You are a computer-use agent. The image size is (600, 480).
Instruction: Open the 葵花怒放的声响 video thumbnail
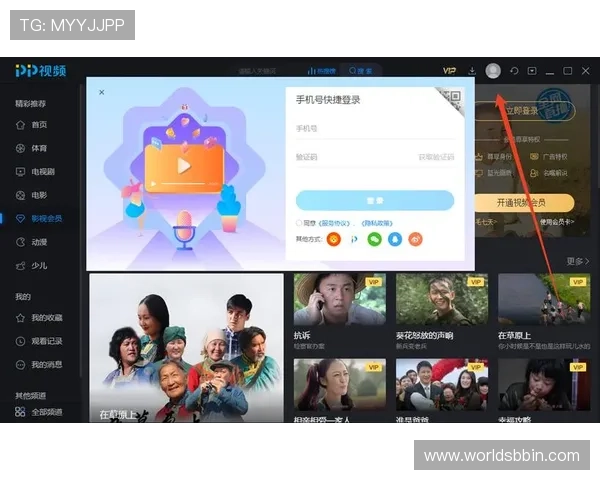pyautogui.click(x=442, y=299)
